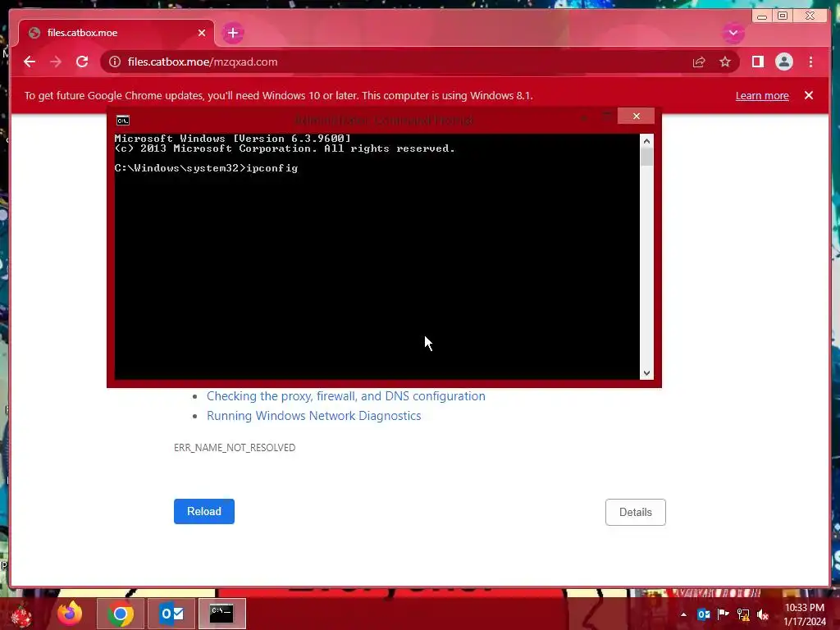The width and height of the screenshot is (840, 630).
Task: Click the ERR_NAME_NOT_RESOLVED error text
Action: 235,447
